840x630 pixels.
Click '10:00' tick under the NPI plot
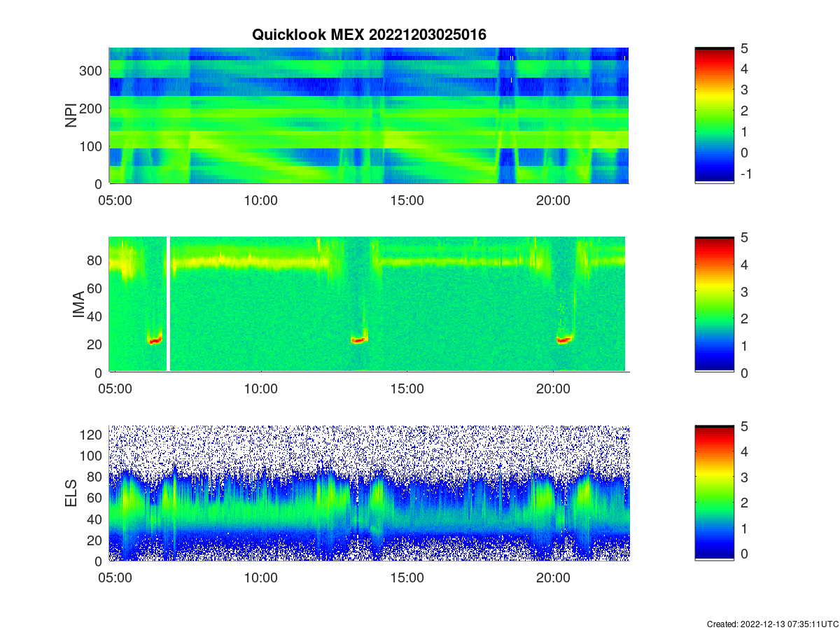coord(261,201)
